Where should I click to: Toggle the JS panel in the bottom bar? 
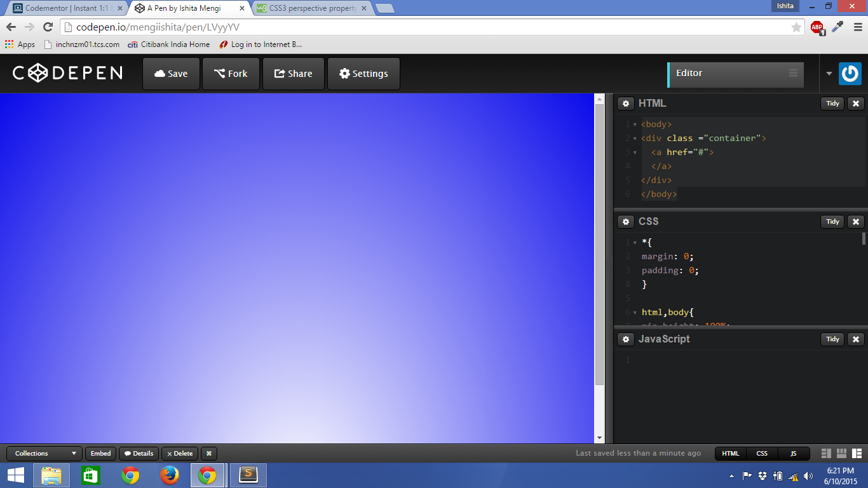coord(794,453)
